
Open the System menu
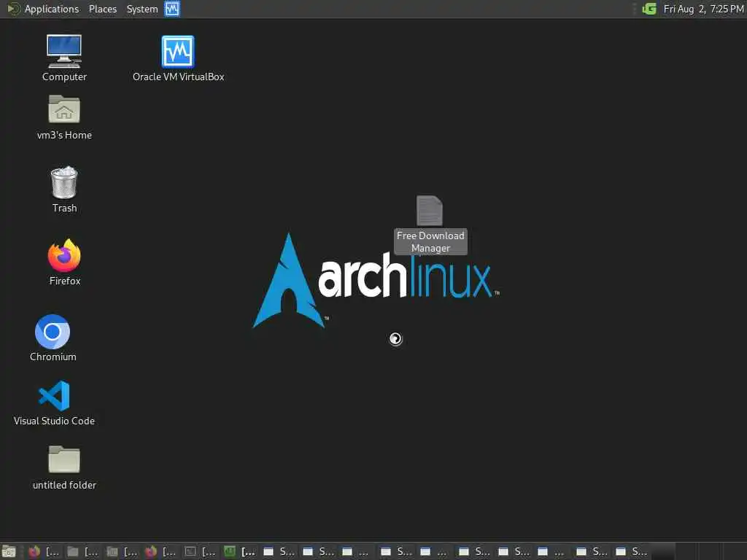pos(142,9)
